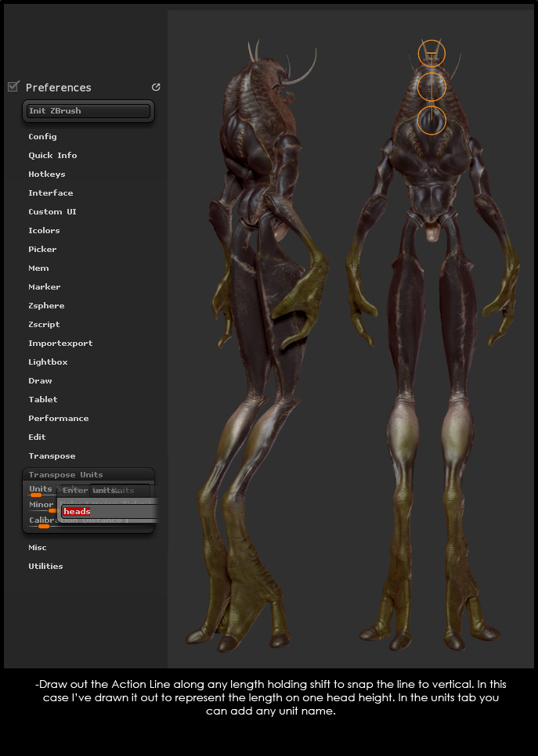Click the Minor Ticks slider handle

[x=52, y=510]
